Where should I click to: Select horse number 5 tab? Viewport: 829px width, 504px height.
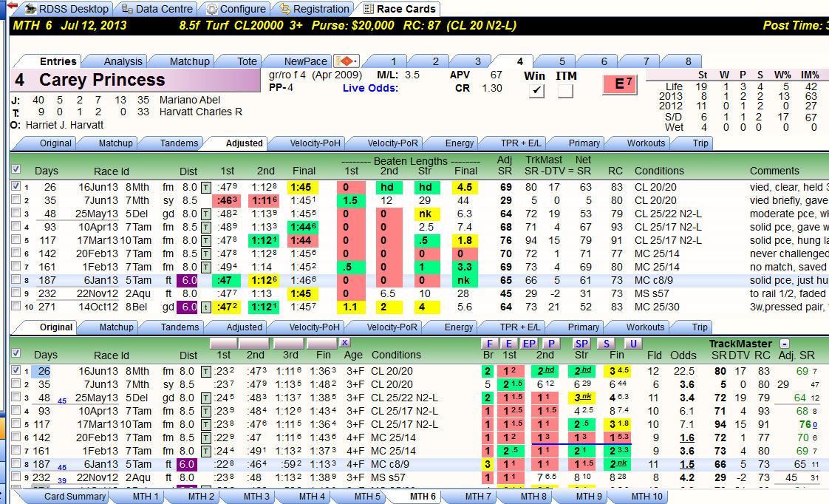click(x=562, y=61)
